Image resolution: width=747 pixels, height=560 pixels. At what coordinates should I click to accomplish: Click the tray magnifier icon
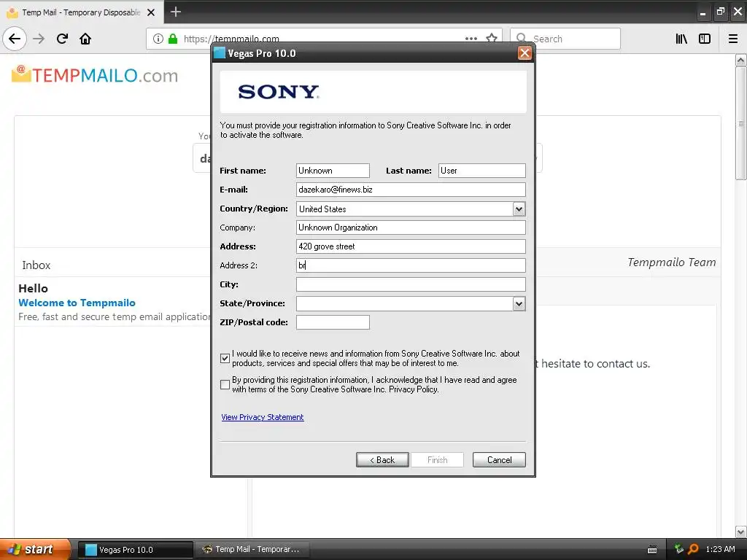(693, 549)
